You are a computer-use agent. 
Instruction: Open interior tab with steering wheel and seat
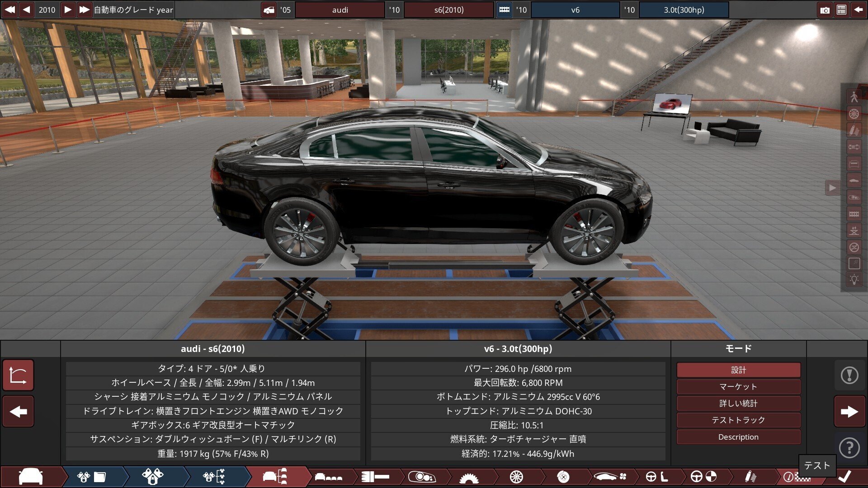click(x=657, y=477)
